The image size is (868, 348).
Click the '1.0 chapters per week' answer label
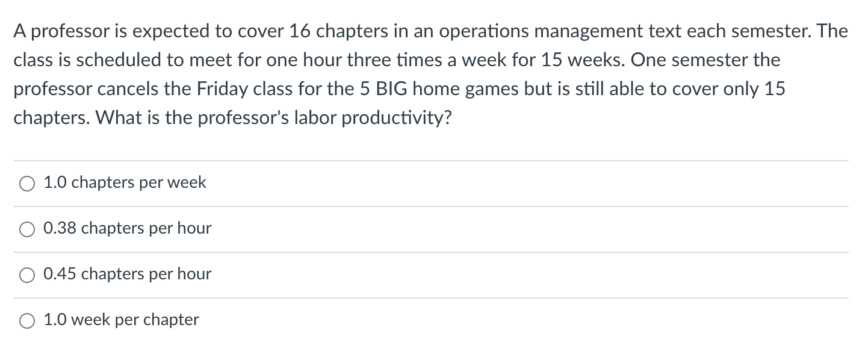124,182
